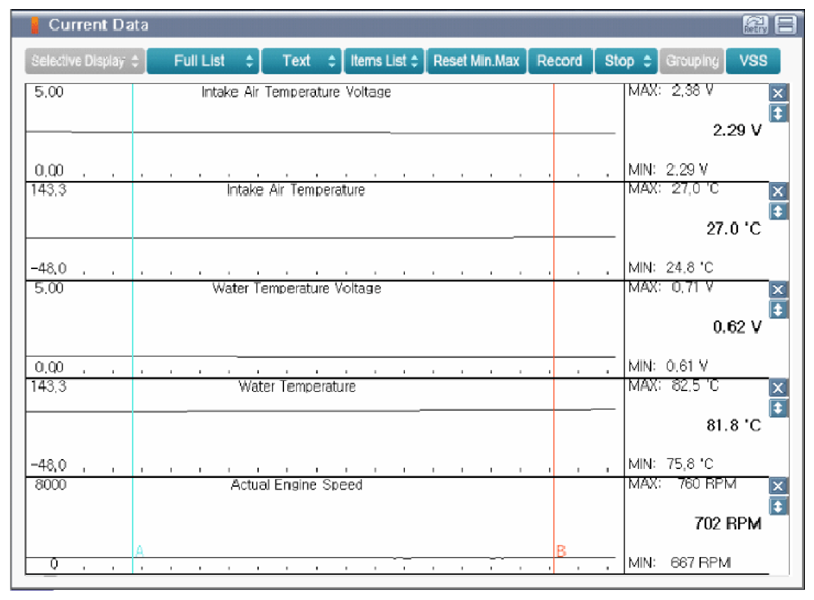Click the Retry icon in title bar
Image resolution: width=814 pixels, height=600 pixels.
(754, 24)
